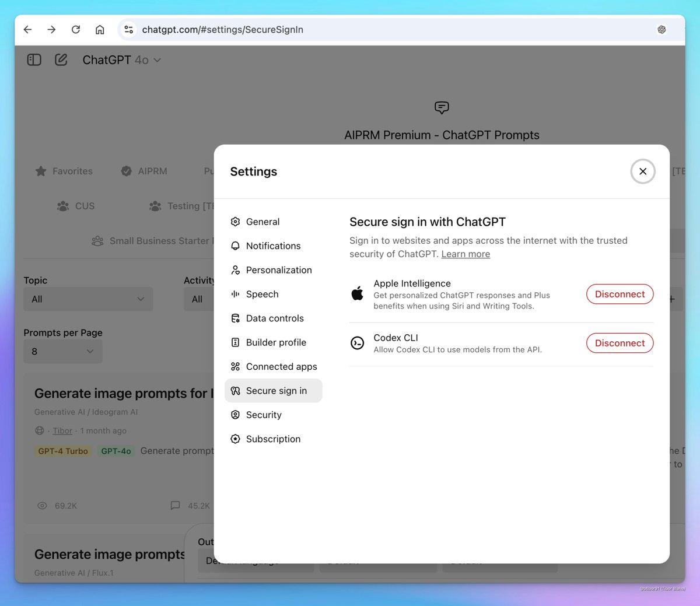Open General settings section

(x=274, y=222)
